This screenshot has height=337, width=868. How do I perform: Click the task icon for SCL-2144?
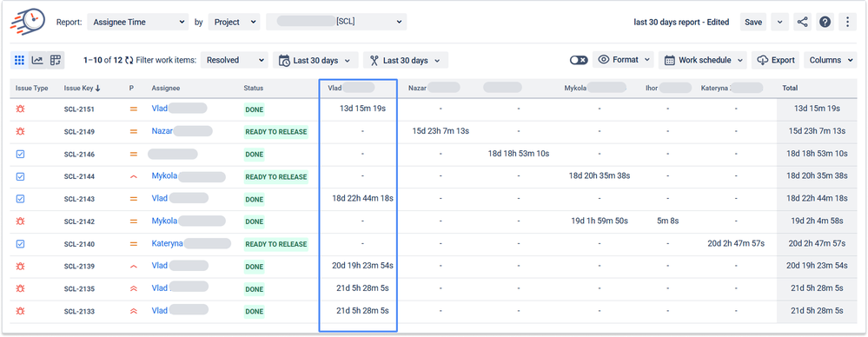[x=21, y=176]
